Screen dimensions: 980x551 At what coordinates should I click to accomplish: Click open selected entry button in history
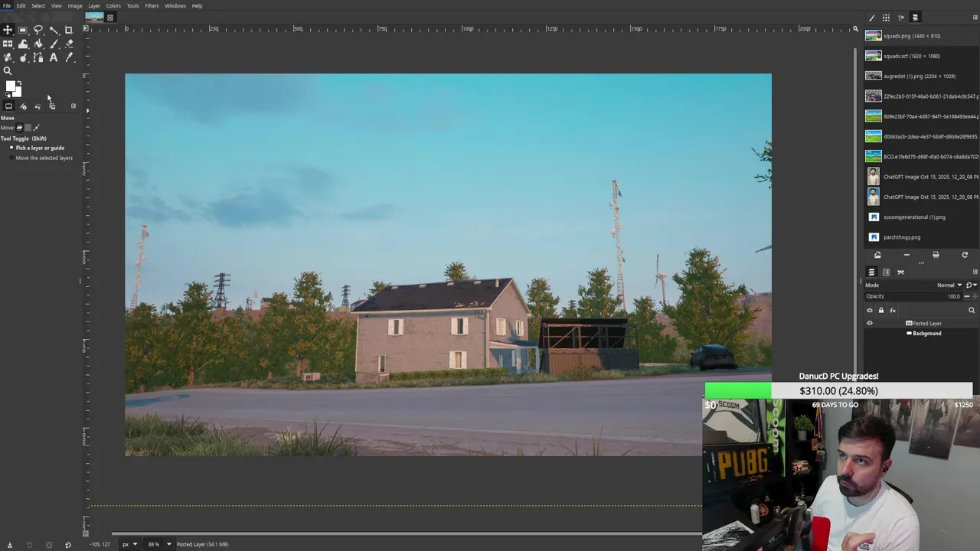pos(877,255)
